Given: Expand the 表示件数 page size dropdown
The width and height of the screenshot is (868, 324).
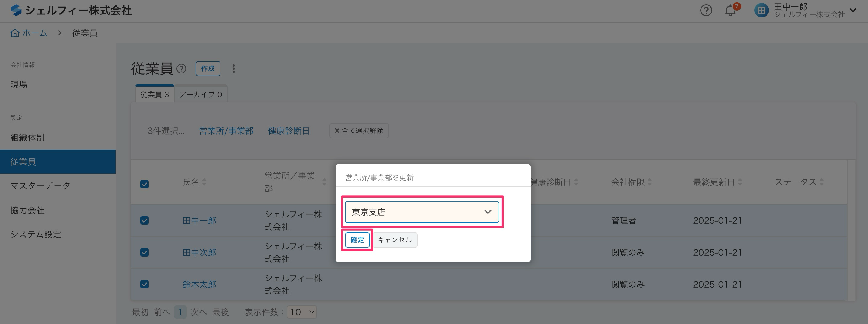Looking at the screenshot, I should pyautogui.click(x=302, y=312).
